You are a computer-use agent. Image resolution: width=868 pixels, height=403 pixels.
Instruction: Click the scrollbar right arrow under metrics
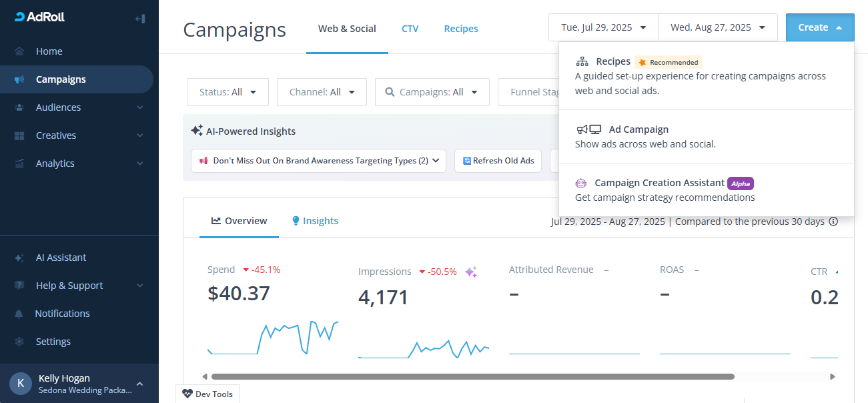(x=833, y=376)
